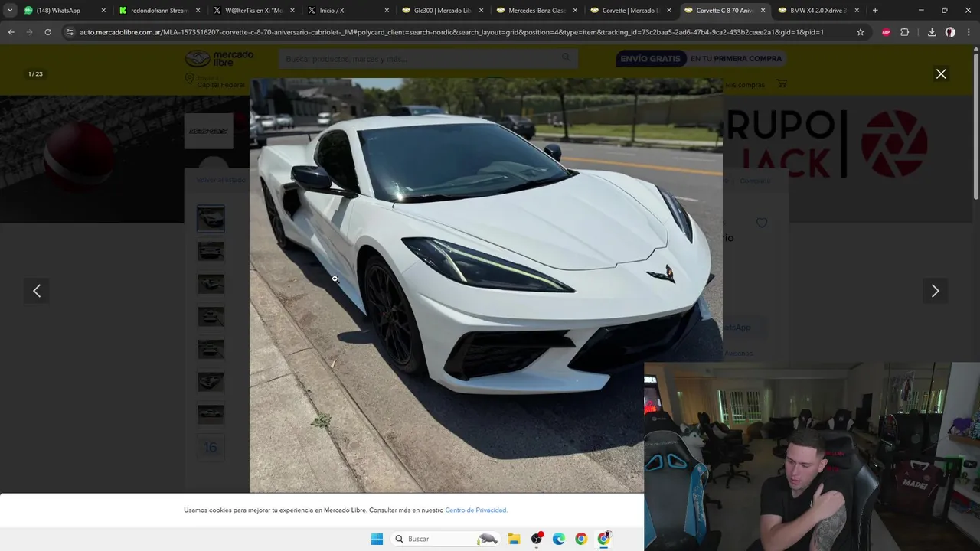Open a new browser tab

pos(875,11)
